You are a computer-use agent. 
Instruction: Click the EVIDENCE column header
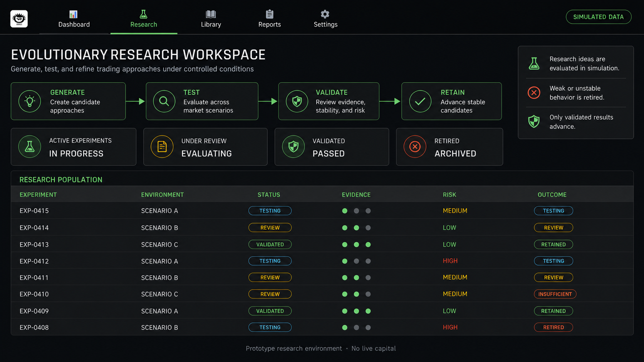point(356,195)
